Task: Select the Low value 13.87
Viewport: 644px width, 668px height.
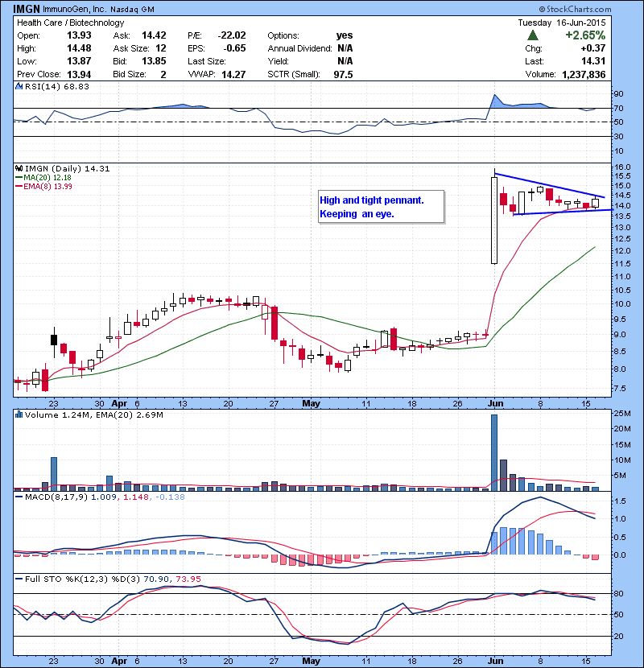Action: (79, 61)
